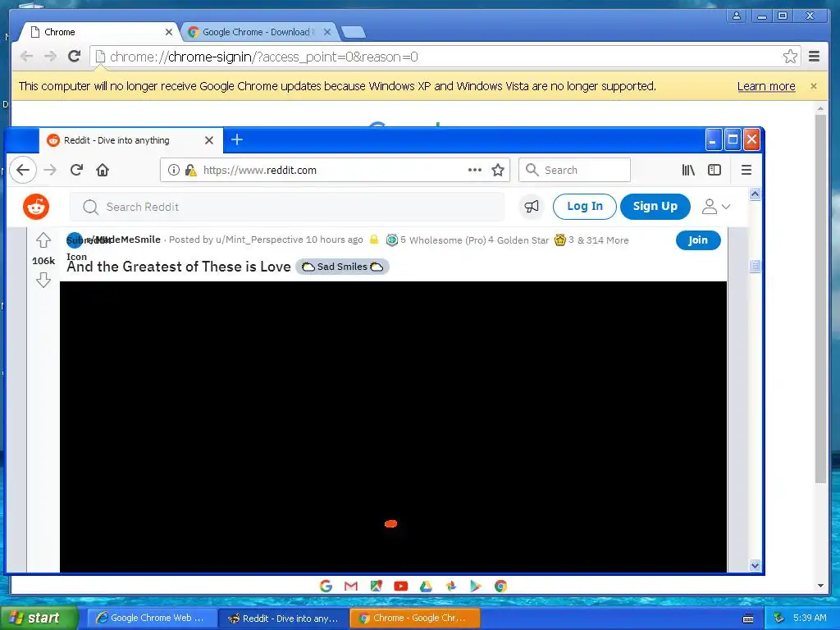Open 'Google Chrome Web...' taskbar item
The width and height of the screenshot is (840, 630).
(x=152, y=619)
